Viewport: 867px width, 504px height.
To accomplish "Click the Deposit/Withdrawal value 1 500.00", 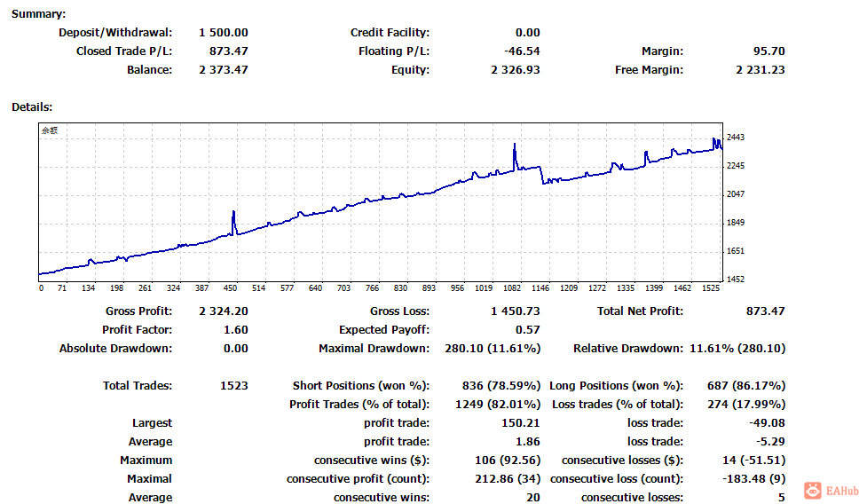I will click(224, 33).
